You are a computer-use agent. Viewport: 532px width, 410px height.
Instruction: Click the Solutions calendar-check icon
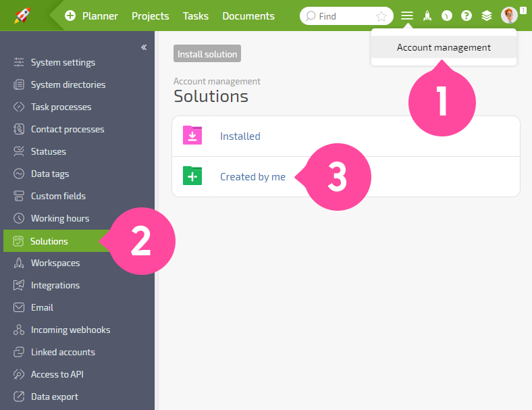tap(18, 241)
